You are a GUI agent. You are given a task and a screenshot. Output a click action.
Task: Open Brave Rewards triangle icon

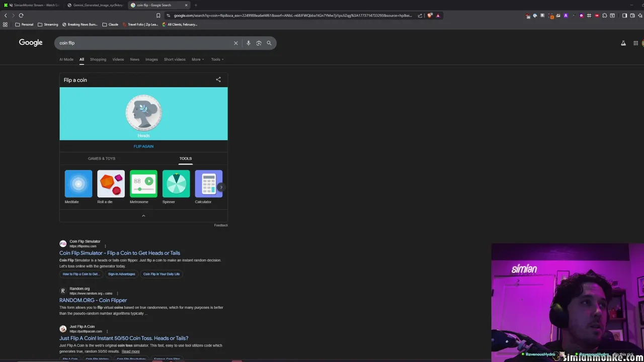click(438, 16)
